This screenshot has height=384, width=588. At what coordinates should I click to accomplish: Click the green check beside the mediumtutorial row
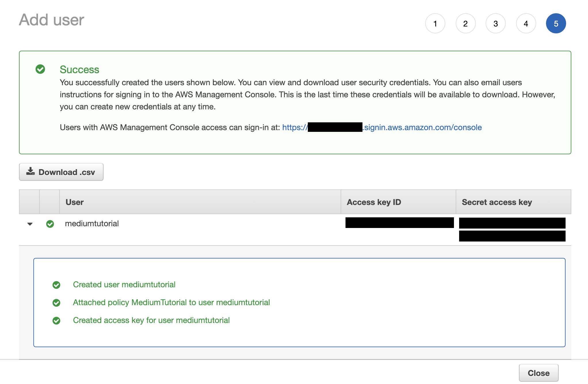pyautogui.click(x=50, y=224)
